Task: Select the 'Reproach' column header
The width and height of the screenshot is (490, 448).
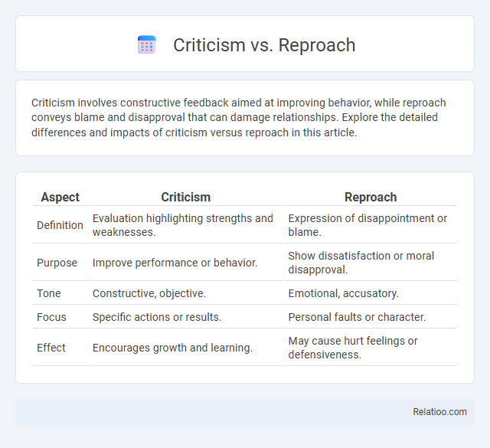Action: pyautogui.click(x=371, y=198)
